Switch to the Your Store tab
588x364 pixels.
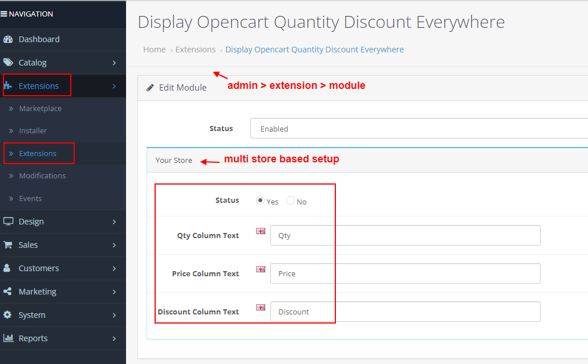(173, 160)
